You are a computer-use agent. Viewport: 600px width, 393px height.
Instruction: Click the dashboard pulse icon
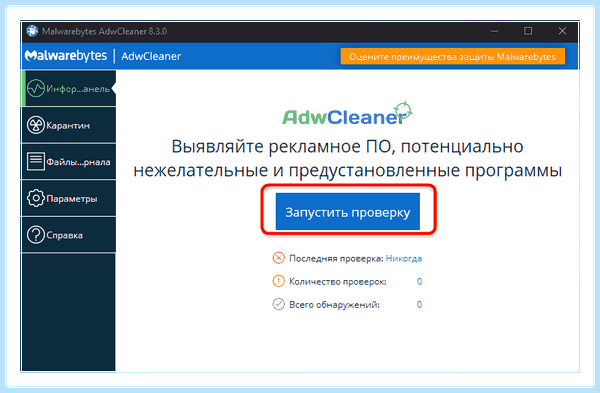36,88
